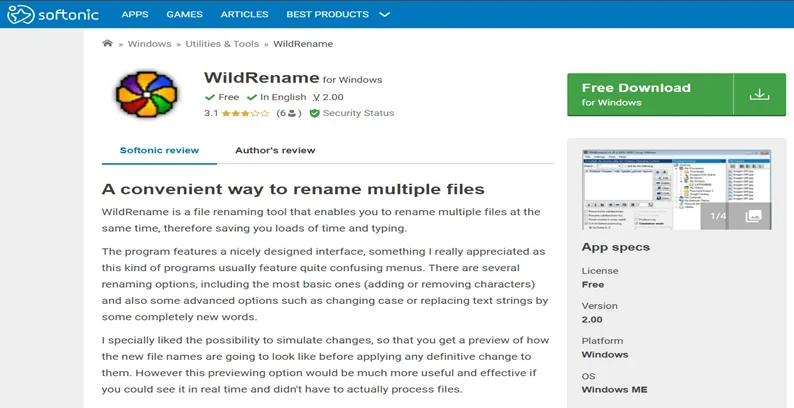Expand the header menu chevron
This screenshot has height=408, width=794.
(x=385, y=15)
